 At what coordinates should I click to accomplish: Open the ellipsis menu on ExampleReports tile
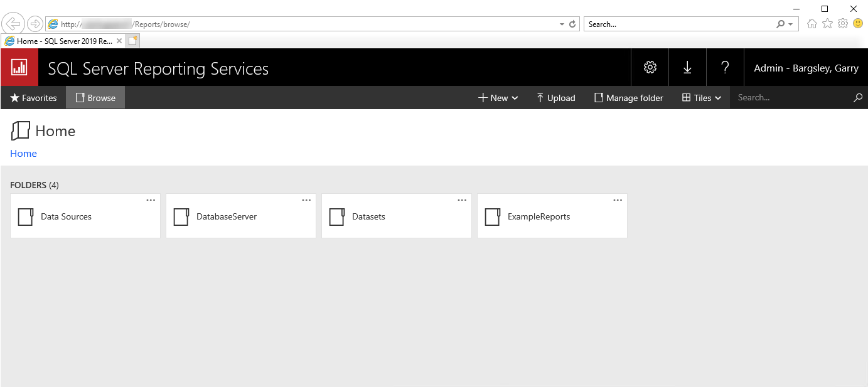pyautogui.click(x=618, y=200)
